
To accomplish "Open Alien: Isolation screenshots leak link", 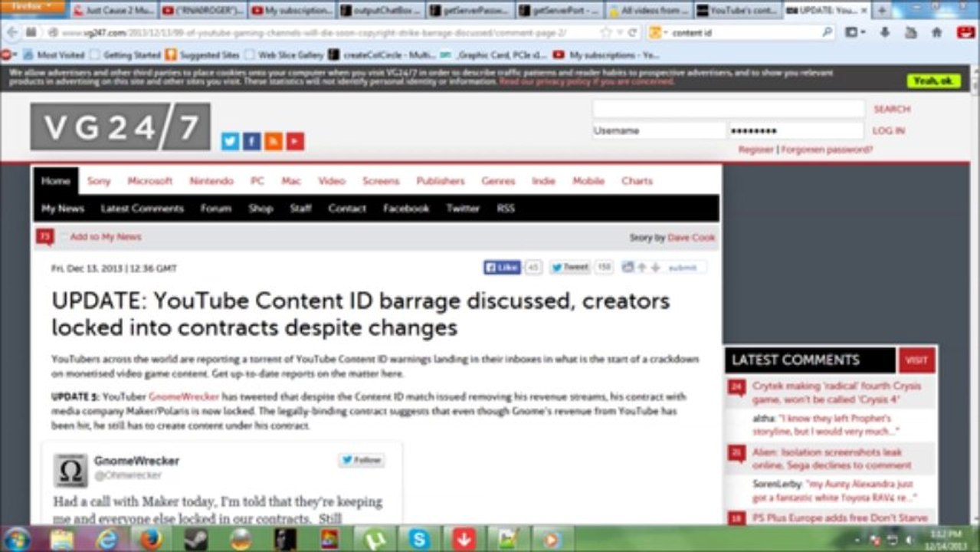I will click(831, 458).
